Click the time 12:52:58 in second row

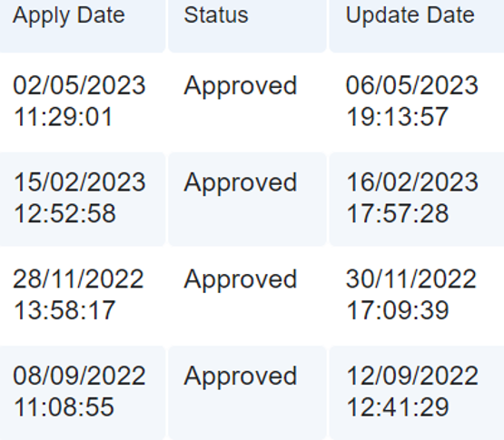64,213
